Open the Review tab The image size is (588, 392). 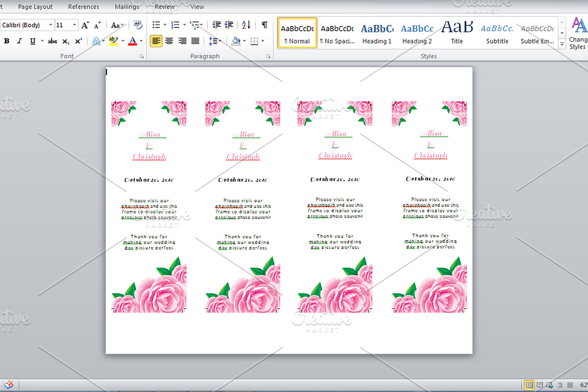click(x=165, y=7)
